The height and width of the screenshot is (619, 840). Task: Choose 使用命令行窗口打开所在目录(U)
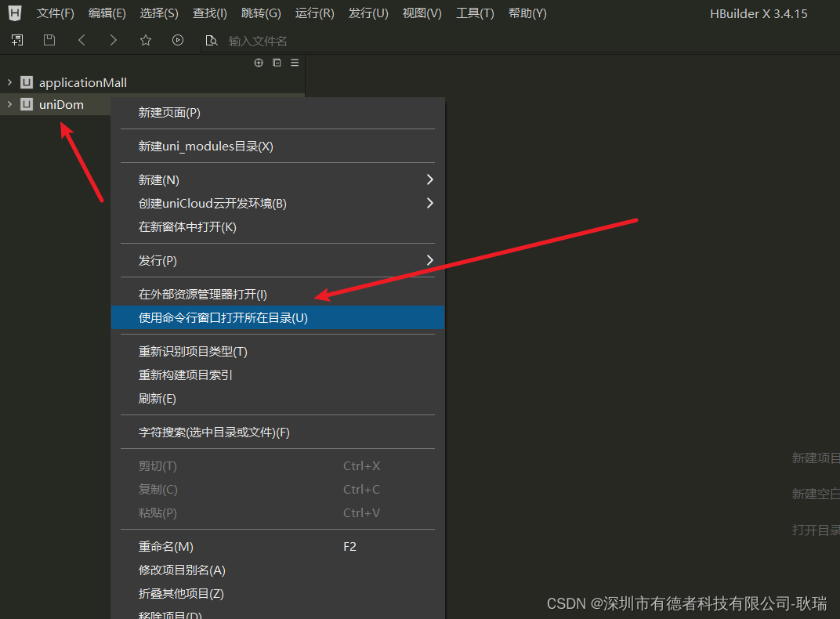click(x=277, y=318)
